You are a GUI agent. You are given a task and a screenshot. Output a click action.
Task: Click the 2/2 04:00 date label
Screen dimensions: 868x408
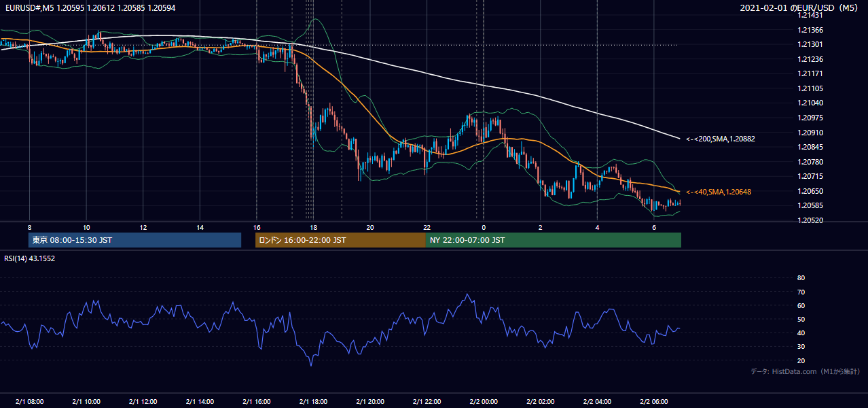tap(597, 401)
